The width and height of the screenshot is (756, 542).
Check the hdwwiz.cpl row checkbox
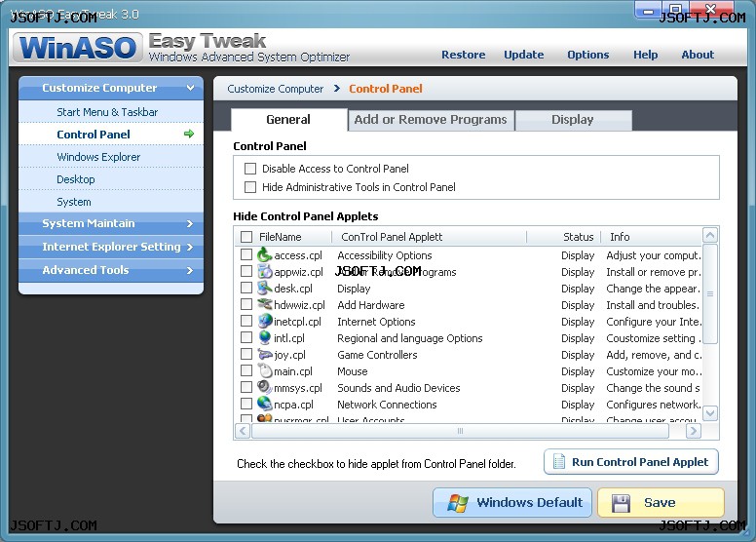click(246, 304)
